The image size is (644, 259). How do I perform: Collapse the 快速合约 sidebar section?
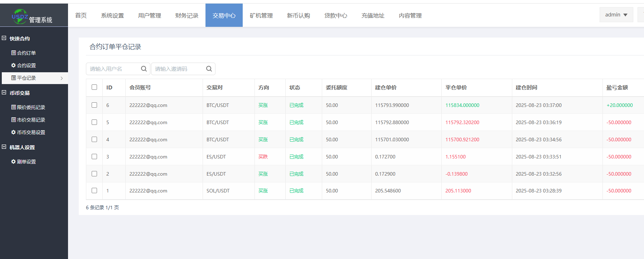tap(4, 38)
